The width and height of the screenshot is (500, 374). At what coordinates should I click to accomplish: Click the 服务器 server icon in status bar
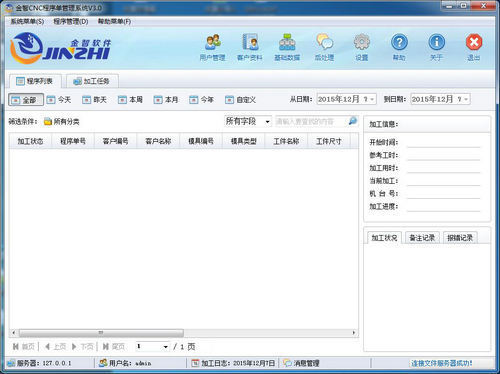11,363
